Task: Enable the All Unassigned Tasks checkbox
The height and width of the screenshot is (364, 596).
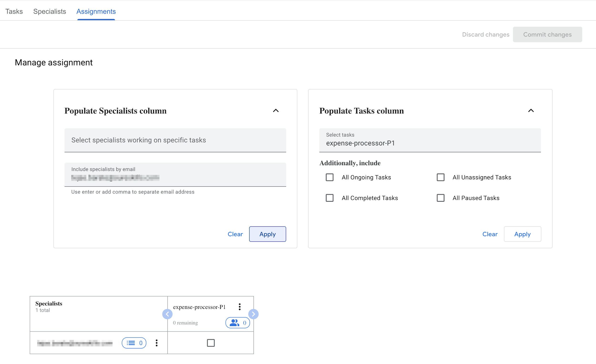Action: 441,178
